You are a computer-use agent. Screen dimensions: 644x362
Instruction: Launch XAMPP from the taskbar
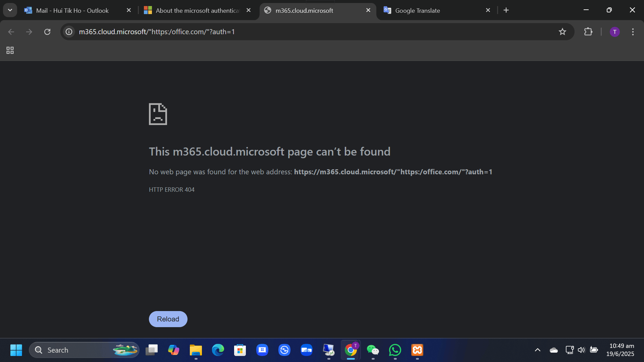pyautogui.click(x=417, y=350)
